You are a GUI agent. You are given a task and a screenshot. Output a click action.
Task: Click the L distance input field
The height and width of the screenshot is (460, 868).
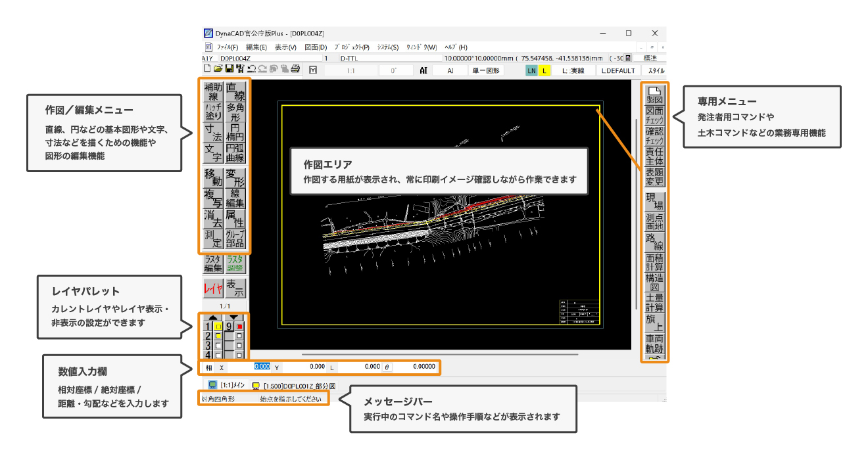[x=360, y=367]
